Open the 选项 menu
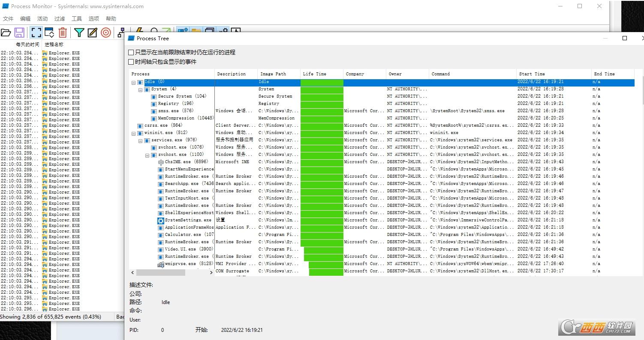Viewport: 644px width, 340px height. [94, 18]
